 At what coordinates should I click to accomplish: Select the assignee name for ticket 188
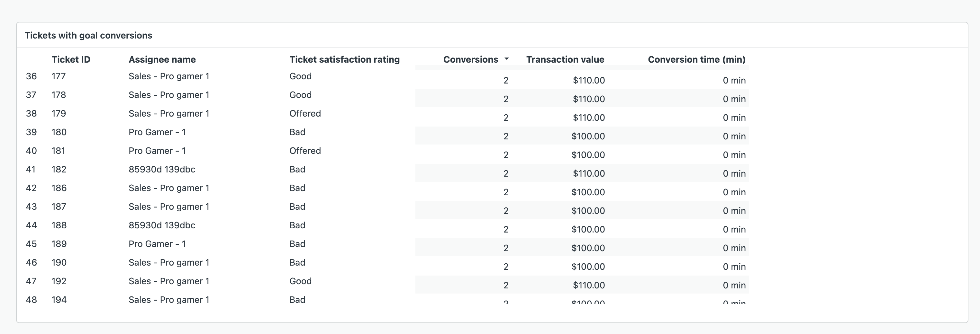pyautogui.click(x=162, y=225)
